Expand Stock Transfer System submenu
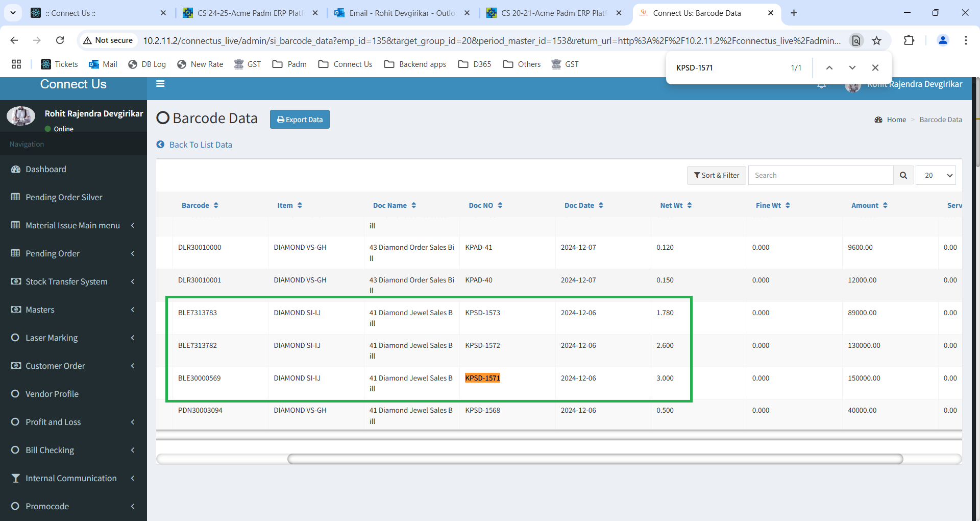This screenshot has height=521, width=980. point(73,281)
